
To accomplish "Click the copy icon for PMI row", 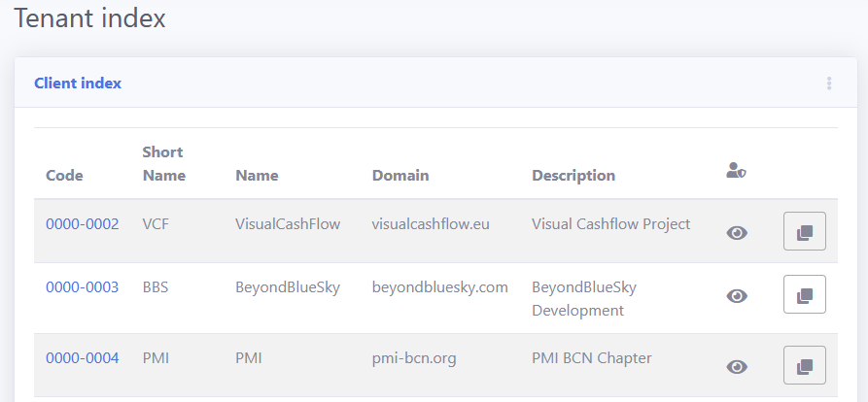I will tap(804, 365).
